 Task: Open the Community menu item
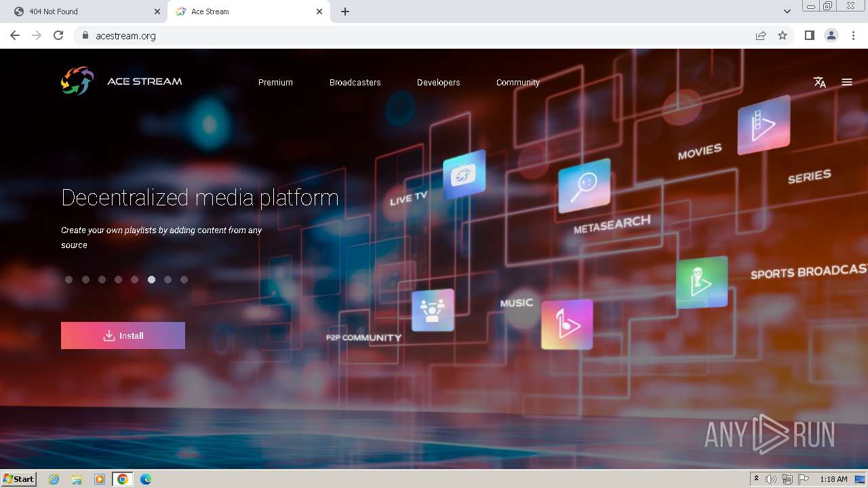point(518,82)
